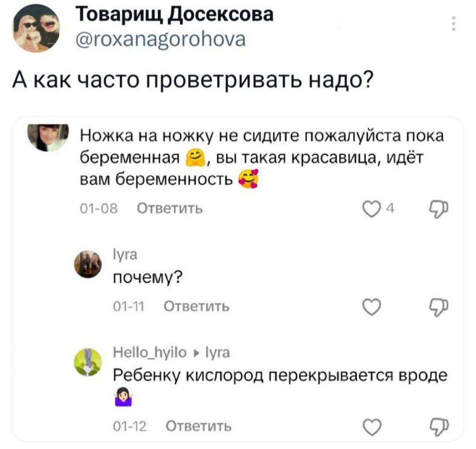Open Hello_hyilo's rabbit avatar

88,362
